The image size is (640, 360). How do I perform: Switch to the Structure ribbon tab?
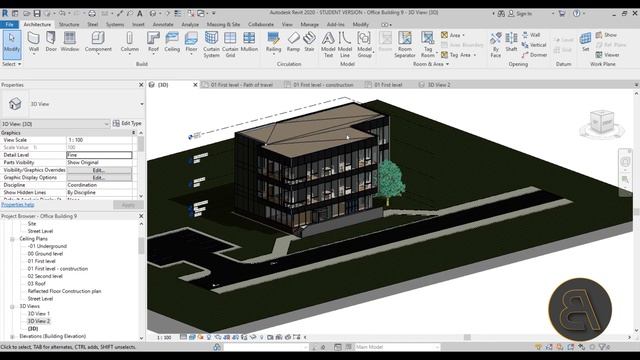click(69, 24)
